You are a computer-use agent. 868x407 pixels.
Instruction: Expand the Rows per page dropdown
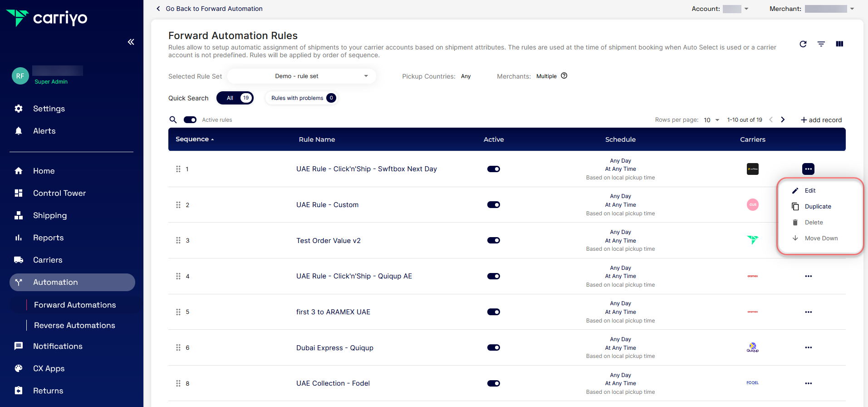coord(711,120)
